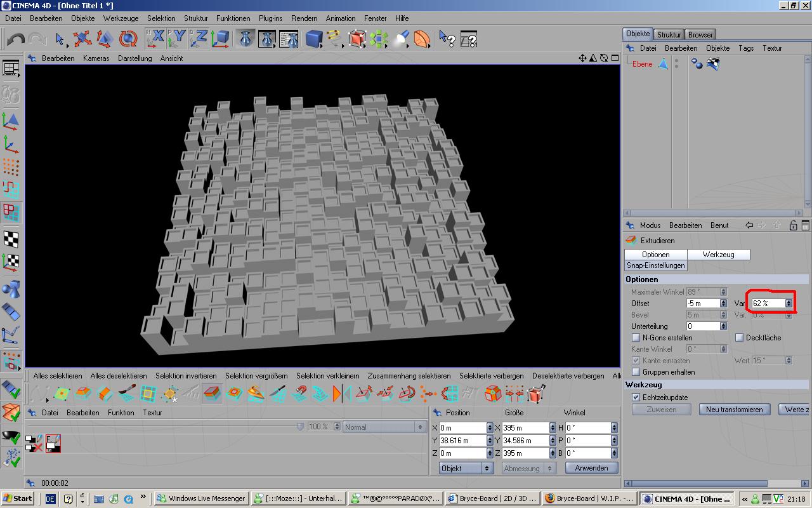Add a cube primitive from the toolbar
This screenshot has width=812, height=508.
tap(313, 39)
